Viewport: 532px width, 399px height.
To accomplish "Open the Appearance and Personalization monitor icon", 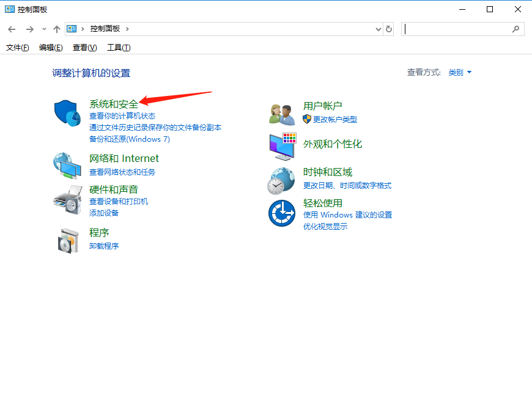I will (283, 145).
